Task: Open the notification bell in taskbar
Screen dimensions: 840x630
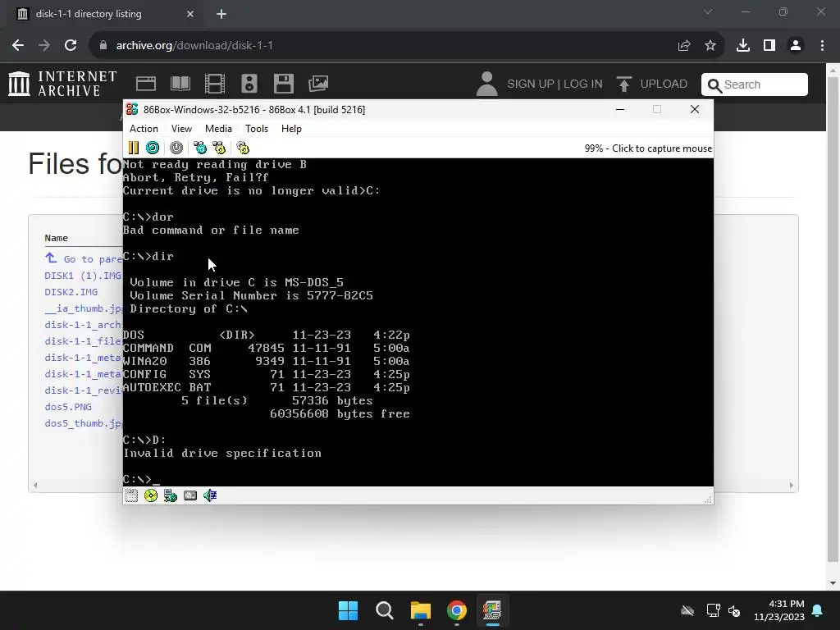Action: [x=818, y=610]
